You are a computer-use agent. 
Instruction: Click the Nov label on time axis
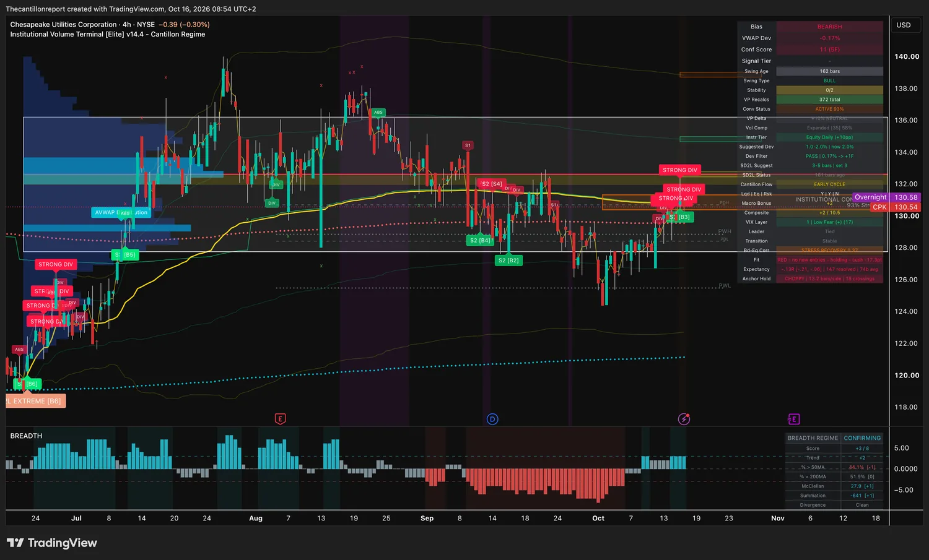[778, 519]
